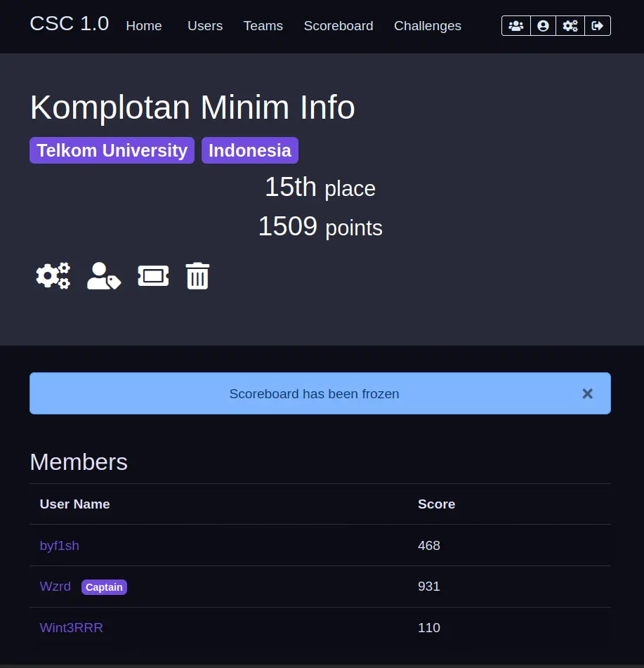Edit team using the large gears icon
This screenshot has width=644, height=668.
pos(53,276)
